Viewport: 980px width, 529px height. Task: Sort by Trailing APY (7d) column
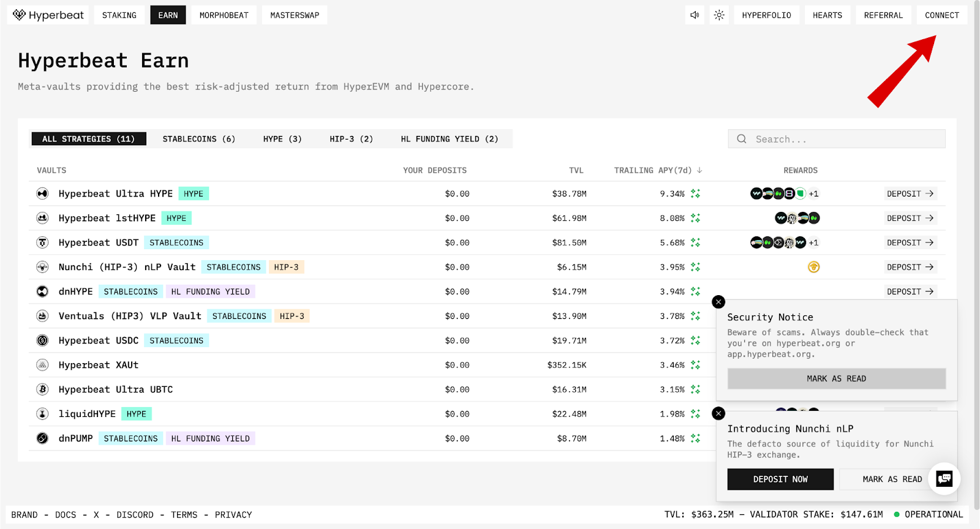[658, 170]
